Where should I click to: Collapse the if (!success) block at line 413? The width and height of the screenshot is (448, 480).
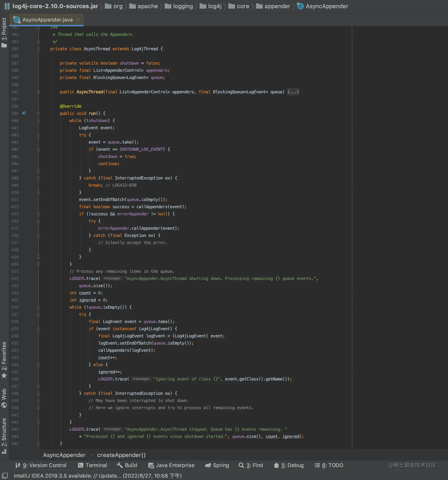tap(39, 214)
